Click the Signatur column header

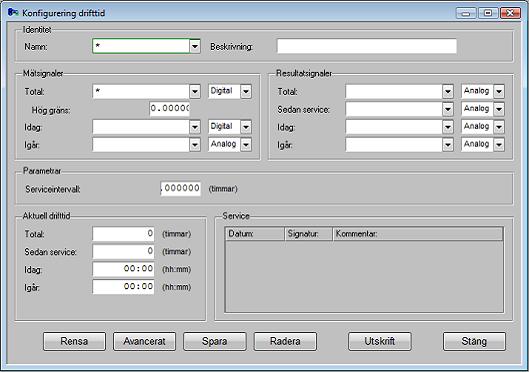309,234
